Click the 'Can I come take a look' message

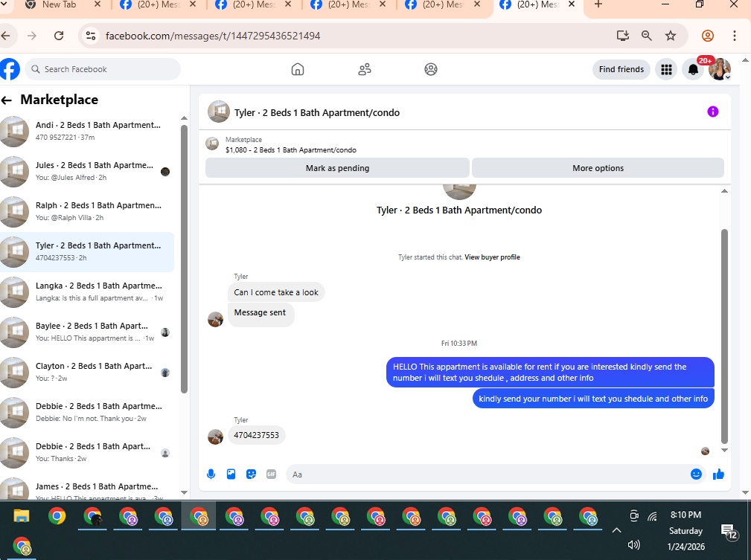pos(276,292)
